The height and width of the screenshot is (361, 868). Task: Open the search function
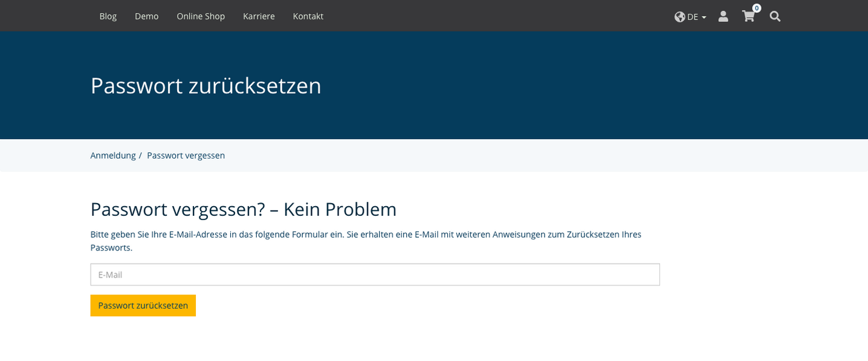[x=774, y=16]
